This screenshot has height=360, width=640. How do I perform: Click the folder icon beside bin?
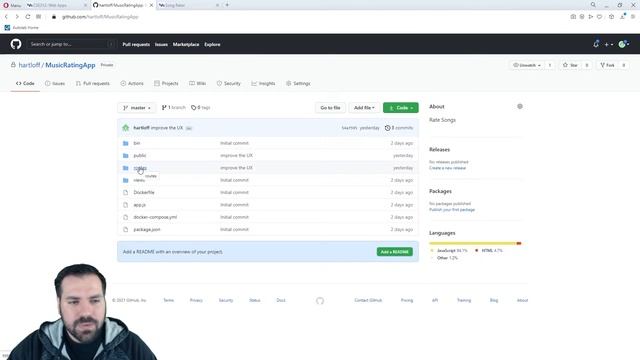point(126,143)
